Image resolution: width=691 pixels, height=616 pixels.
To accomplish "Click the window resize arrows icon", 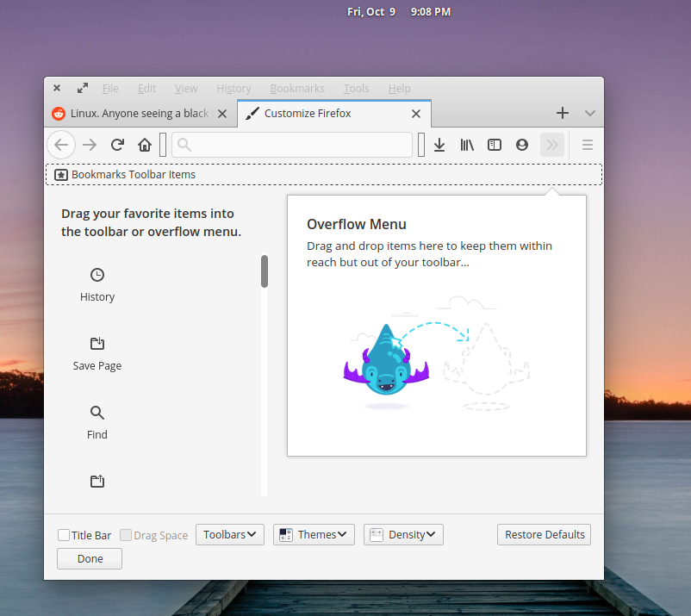I will click(x=83, y=88).
